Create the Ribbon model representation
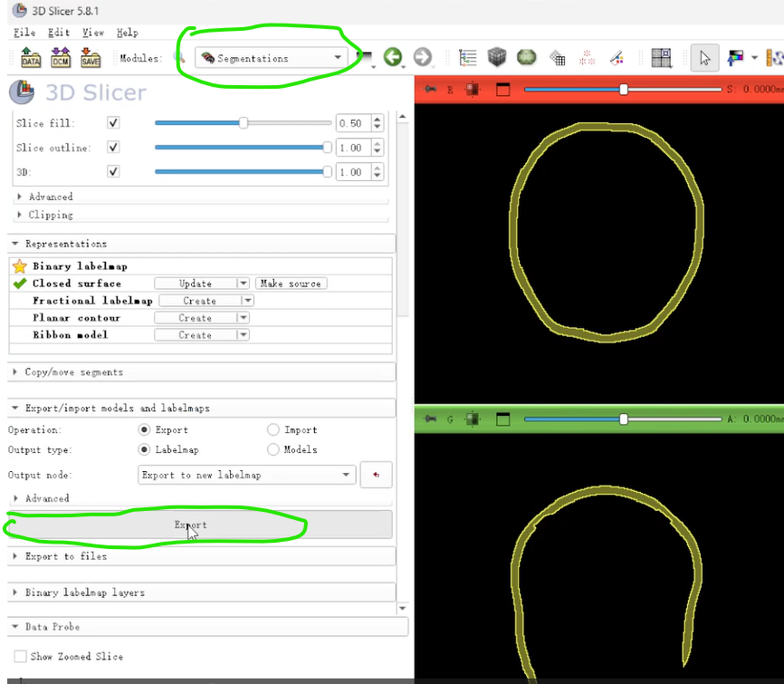 tap(196, 334)
